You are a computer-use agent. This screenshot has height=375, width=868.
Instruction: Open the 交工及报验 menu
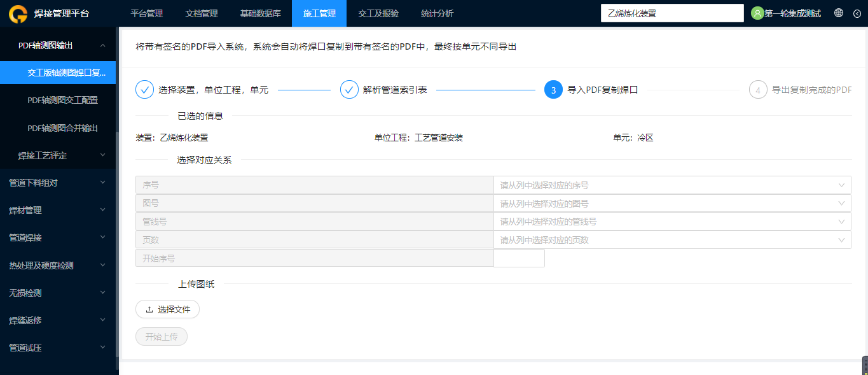378,13
